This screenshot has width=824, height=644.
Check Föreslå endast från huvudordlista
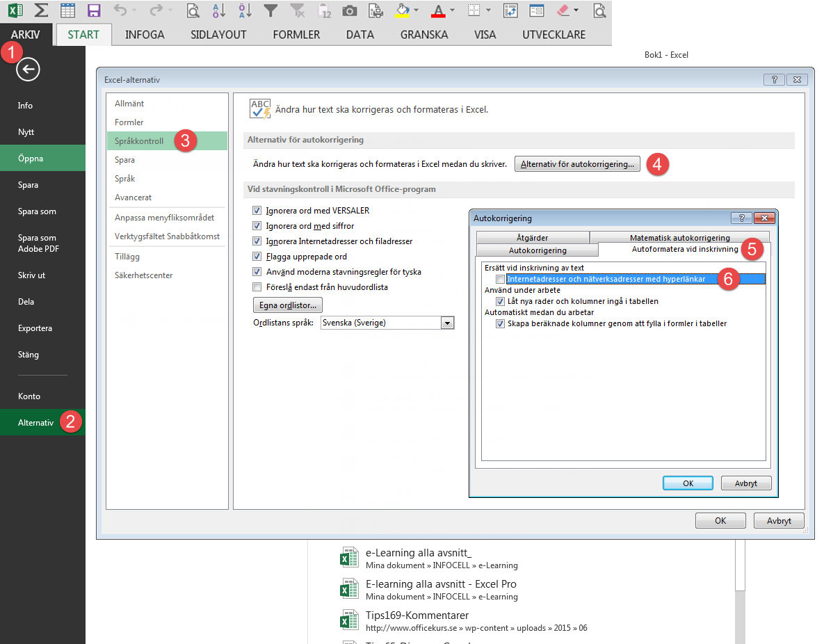point(257,287)
